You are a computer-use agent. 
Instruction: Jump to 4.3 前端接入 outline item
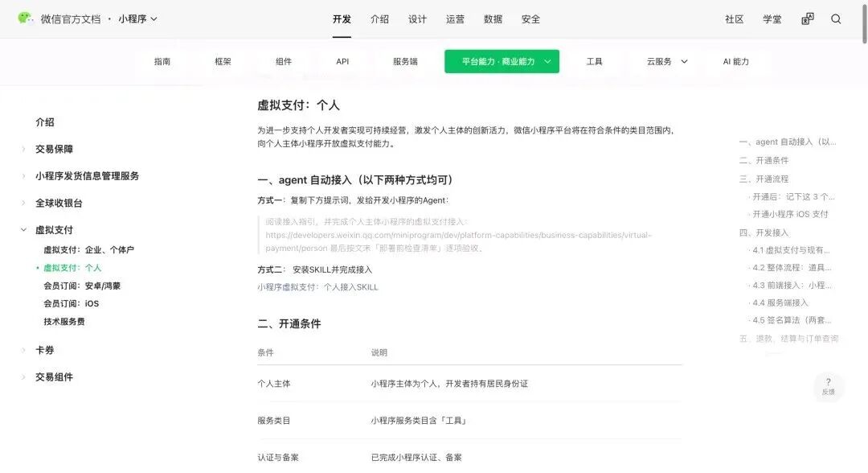792,285
